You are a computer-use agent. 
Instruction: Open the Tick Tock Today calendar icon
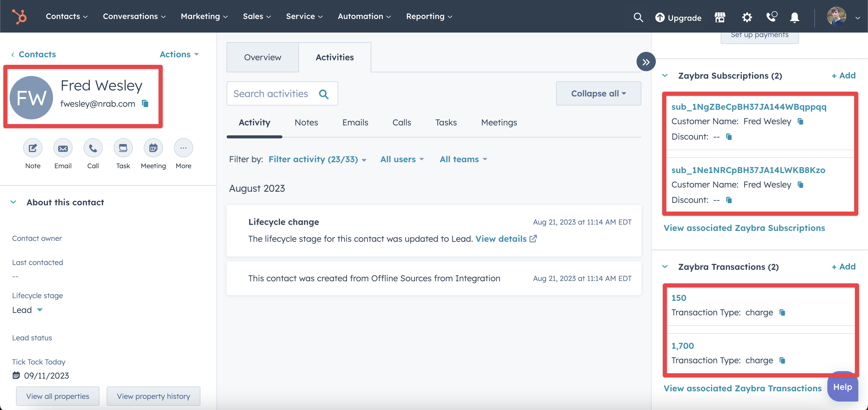click(16, 375)
